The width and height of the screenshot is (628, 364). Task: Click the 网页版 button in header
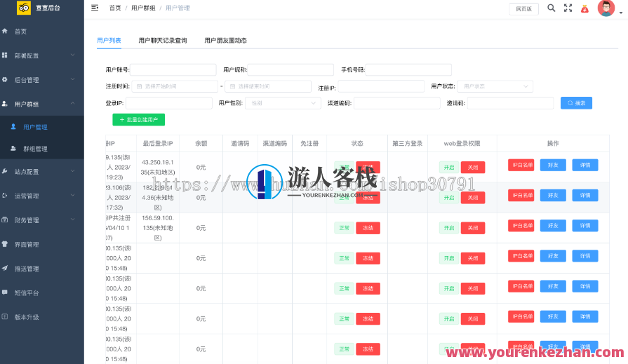(x=524, y=9)
